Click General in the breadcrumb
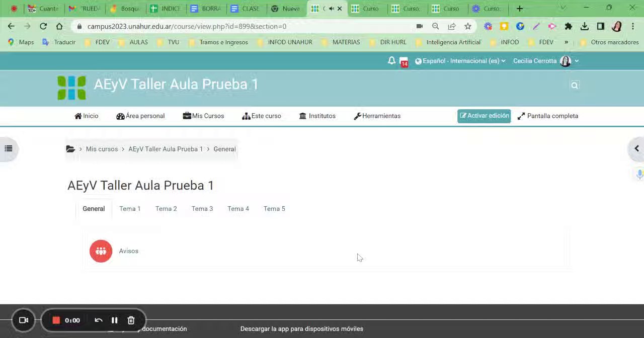Viewport: 644px width, 338px height. pyautogui.click(x=224, y=149)
